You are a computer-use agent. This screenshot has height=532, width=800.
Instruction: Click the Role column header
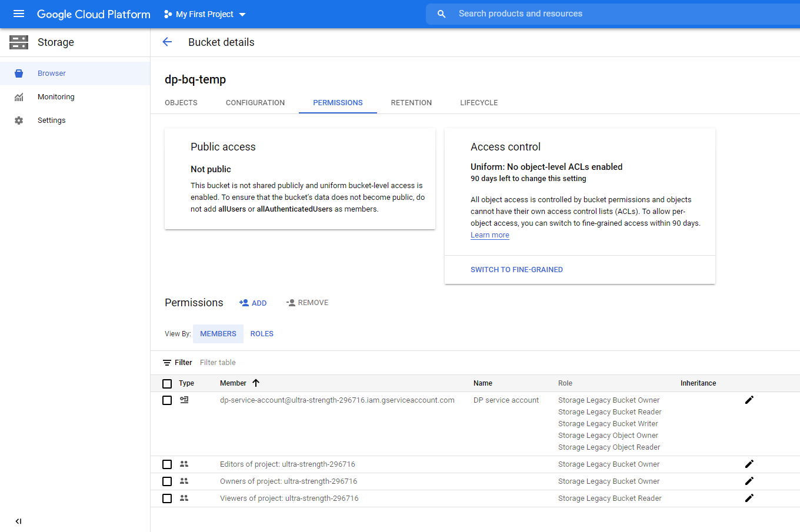coord(565,383)
